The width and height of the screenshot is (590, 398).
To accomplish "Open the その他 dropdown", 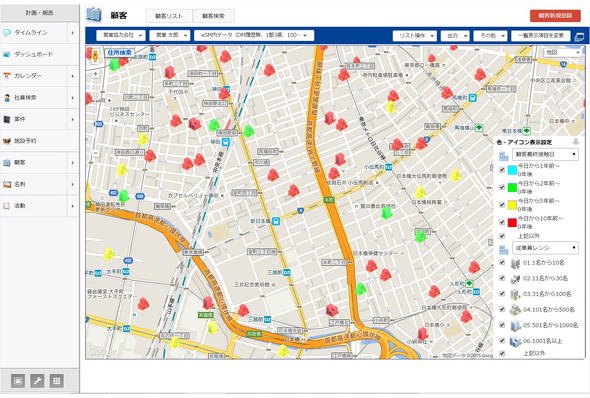I will click(490, 36).
